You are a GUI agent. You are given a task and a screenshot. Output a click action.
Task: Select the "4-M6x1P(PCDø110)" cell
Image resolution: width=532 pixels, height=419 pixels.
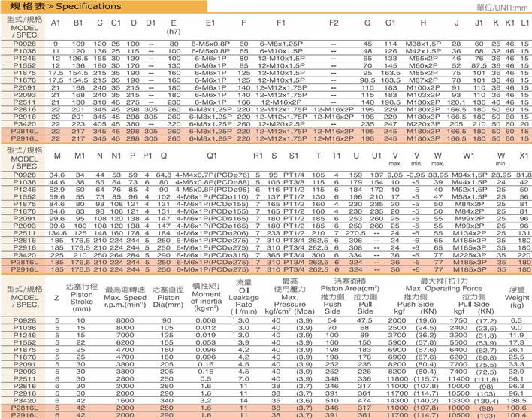(x=212, y=196)
